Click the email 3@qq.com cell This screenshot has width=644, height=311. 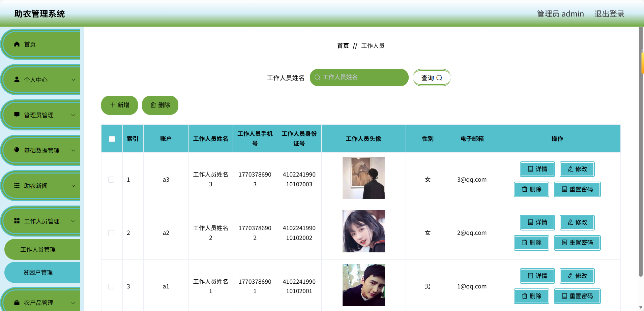click(x=472, y=180)
